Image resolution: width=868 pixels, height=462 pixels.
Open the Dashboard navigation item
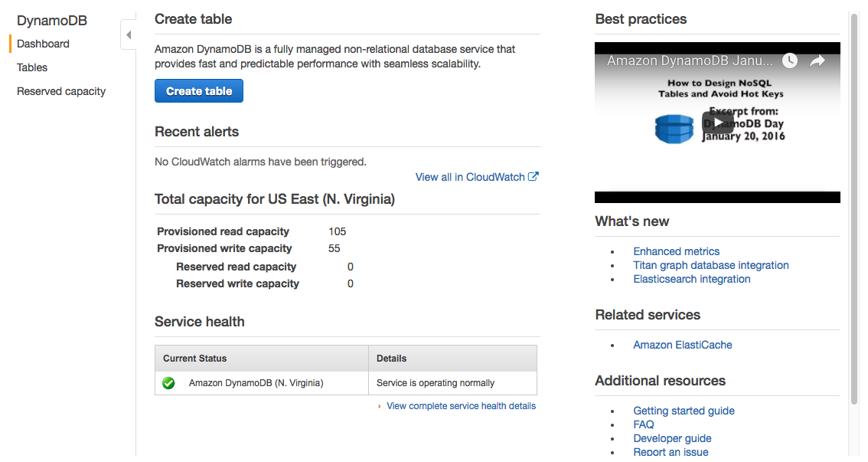tap(43, 44)
